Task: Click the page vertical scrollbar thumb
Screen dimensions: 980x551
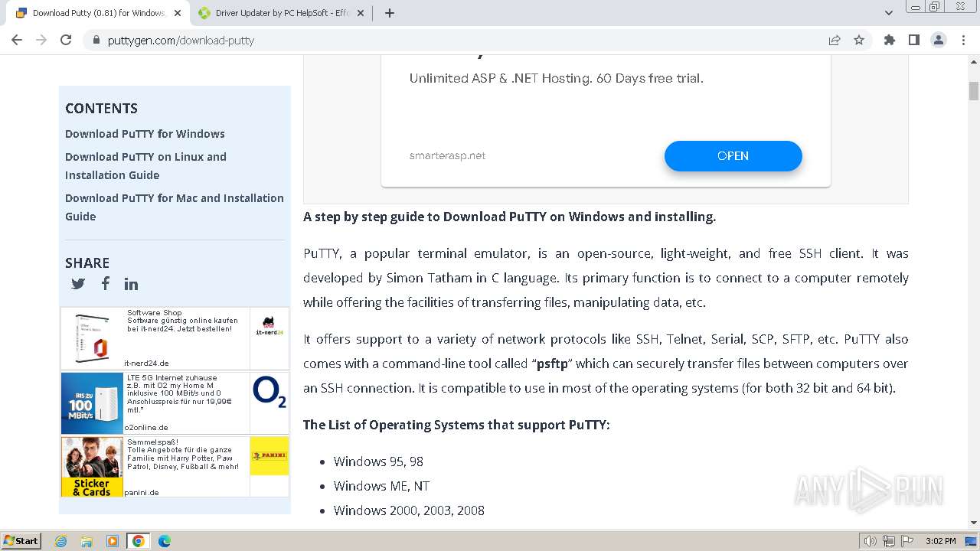Action: [973, 90]
